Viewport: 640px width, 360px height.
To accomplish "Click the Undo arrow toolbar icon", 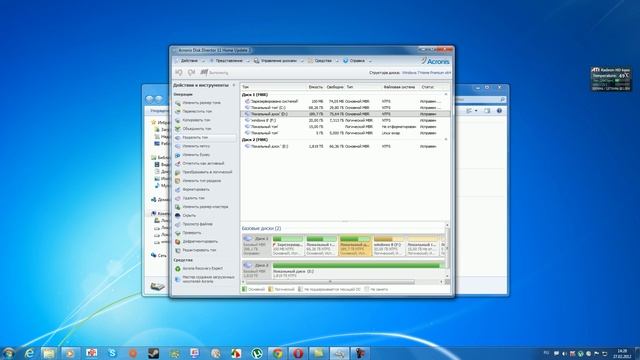I will point(179,73).
